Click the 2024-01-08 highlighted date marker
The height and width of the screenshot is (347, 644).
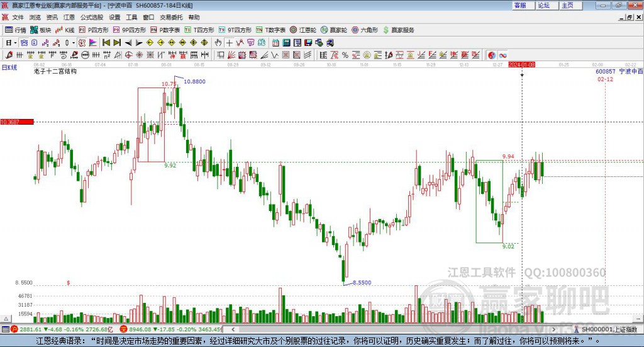[521, 64]
